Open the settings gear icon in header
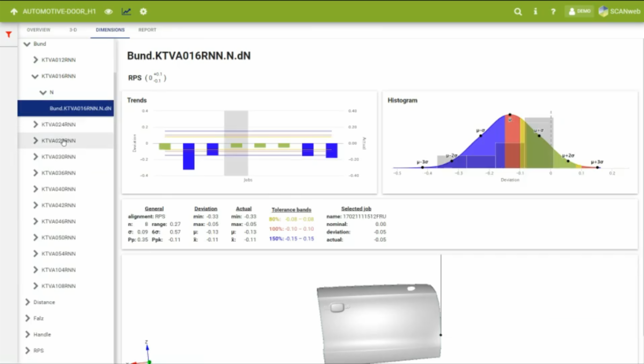This screenshot has width=644, height=364. coord(143,11)
